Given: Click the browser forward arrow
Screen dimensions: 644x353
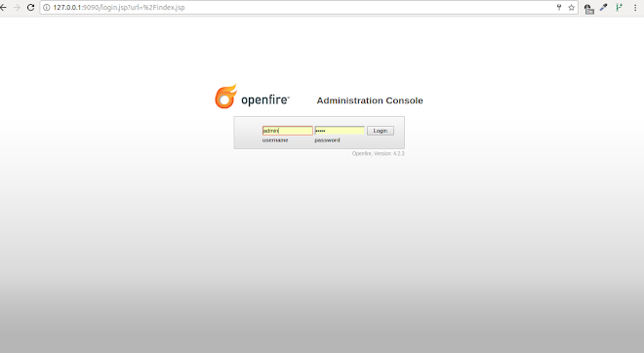Looking at the screenshot, I should (x=17, y=8).
